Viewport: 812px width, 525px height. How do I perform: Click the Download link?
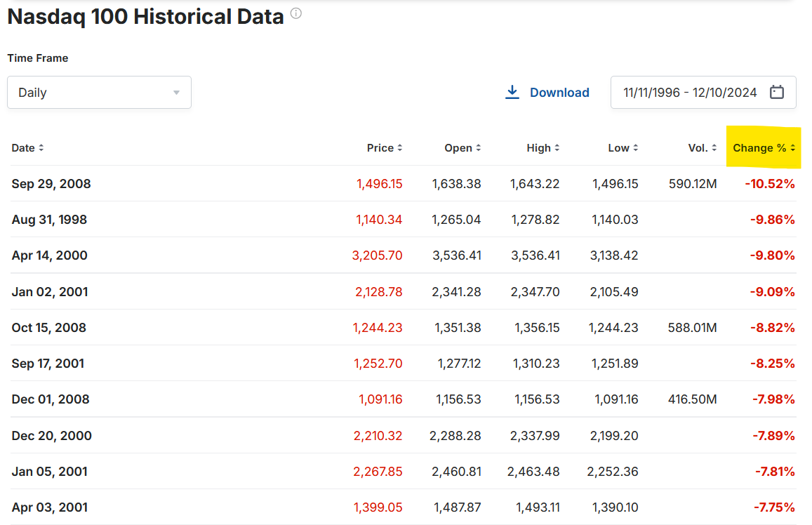[x=559, y=93]
